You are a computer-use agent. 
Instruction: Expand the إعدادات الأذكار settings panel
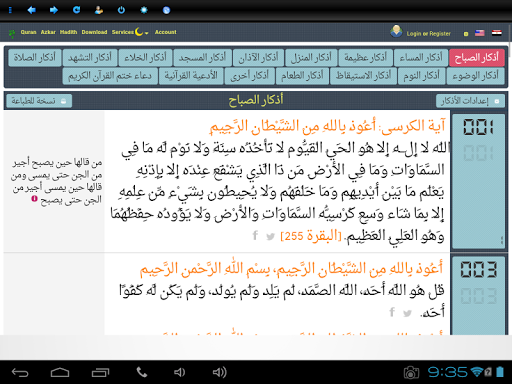coord(470,101)
